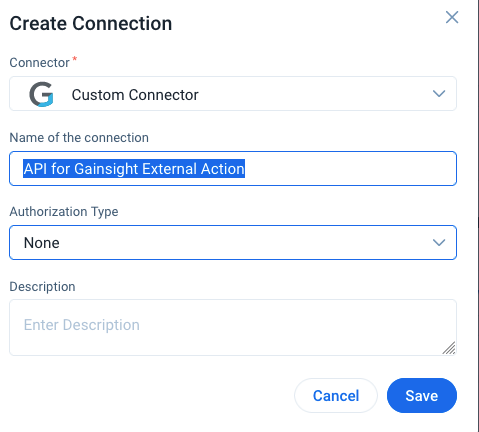Viewport: 479px width, 432px height.
Task: Click the Authorization Type label
Action: 64,212
